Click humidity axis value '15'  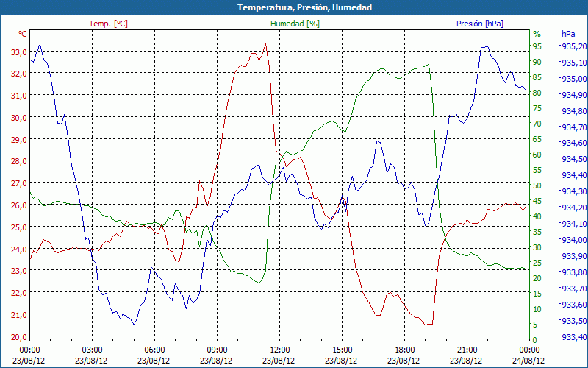tap(537, 294)
